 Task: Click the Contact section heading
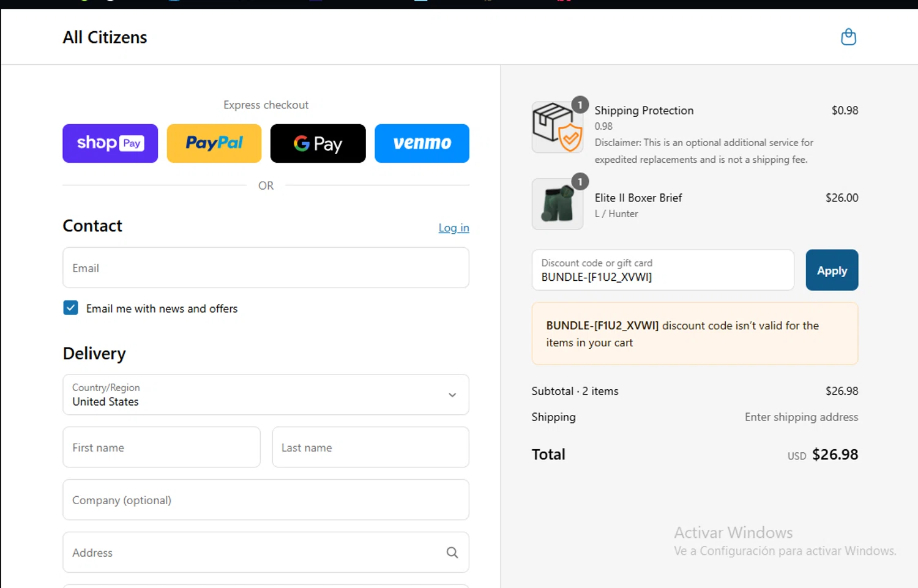pos(92,226)
